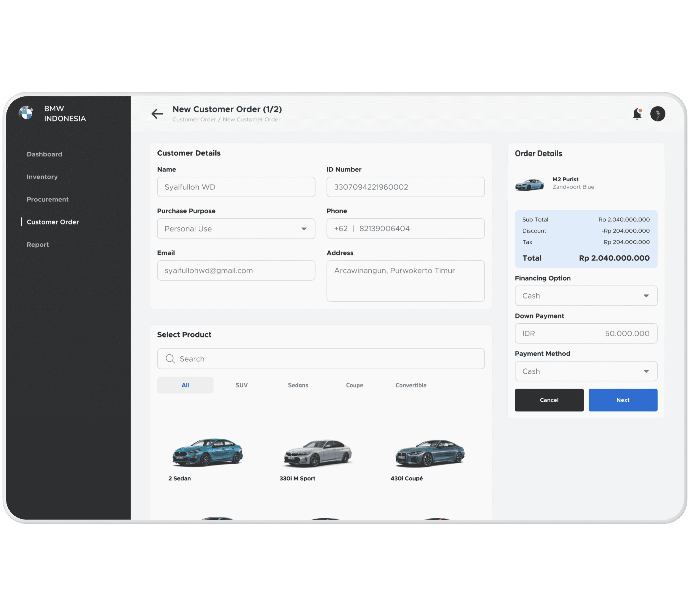Click the Next button
The height and width of the screenshot is (616, 690).
(x=623, y=400)
